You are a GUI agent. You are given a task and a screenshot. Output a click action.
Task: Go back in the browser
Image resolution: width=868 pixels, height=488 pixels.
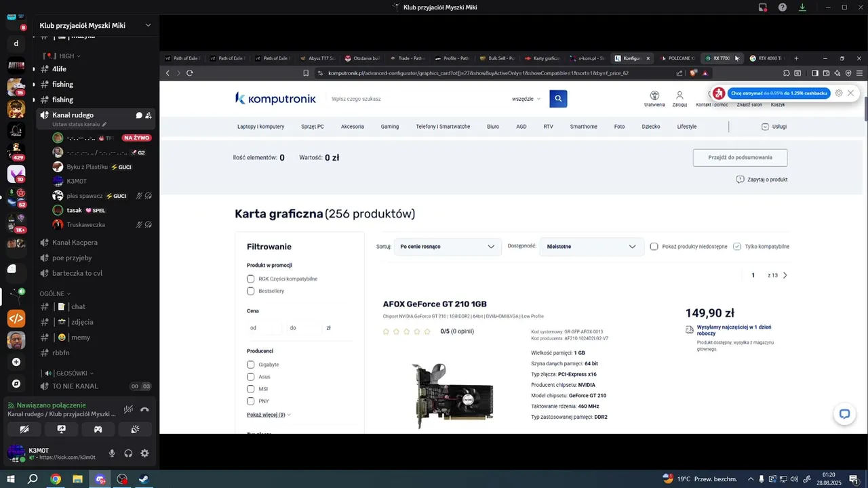[x=168, y=73]
